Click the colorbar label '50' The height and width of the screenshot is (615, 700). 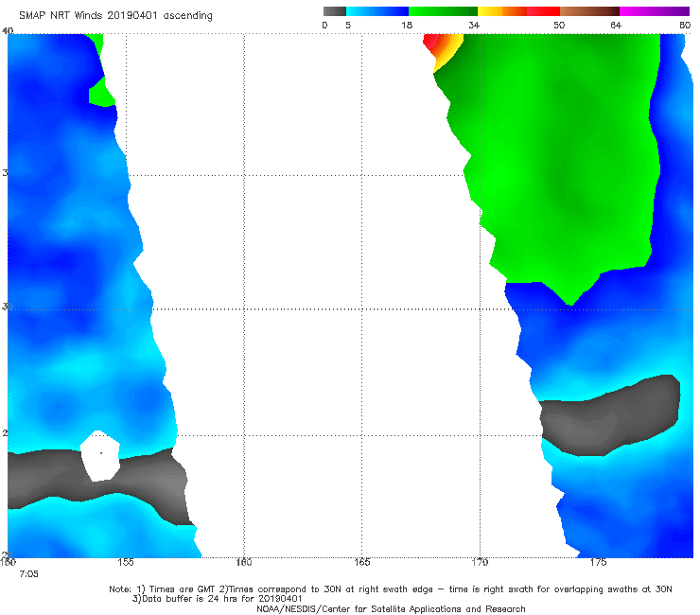pos(559,25)
